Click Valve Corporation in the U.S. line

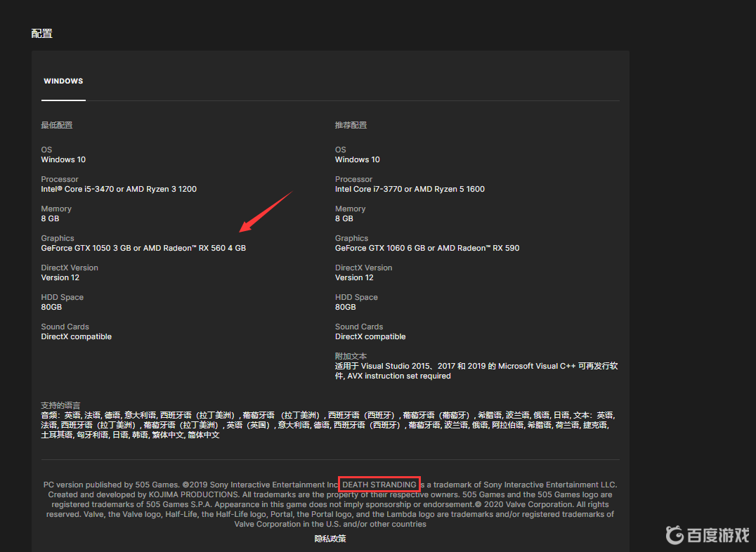click(x=330, y=524)
